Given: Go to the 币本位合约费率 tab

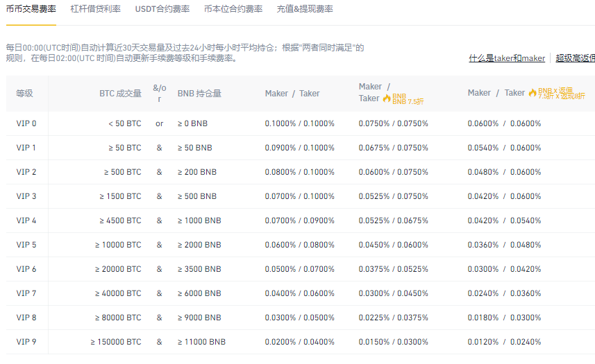Looking at the screenshot, I should 233,9.
